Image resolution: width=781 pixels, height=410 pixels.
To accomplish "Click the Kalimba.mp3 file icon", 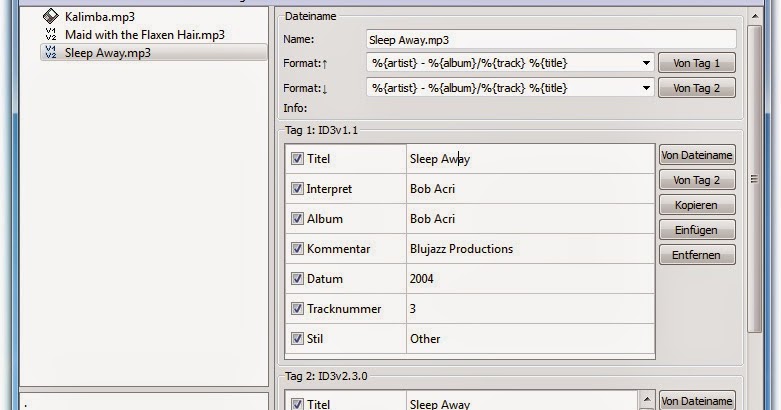I will [50, 16].
